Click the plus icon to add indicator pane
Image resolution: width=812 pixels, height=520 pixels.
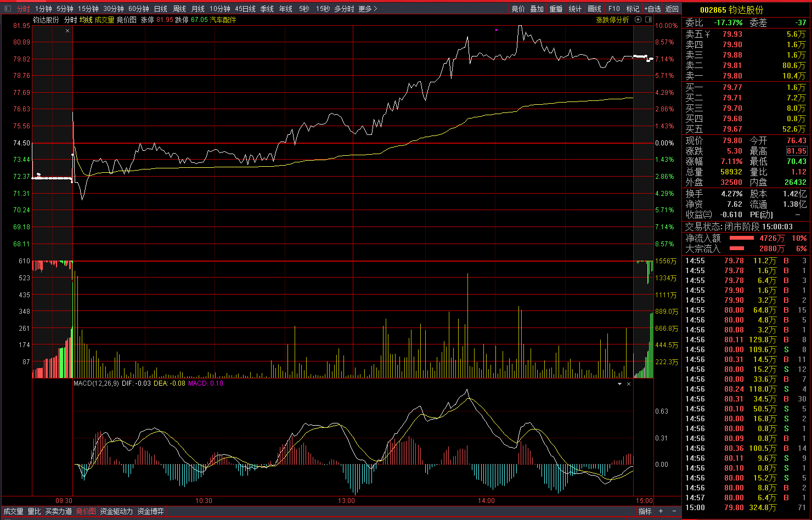[661, 511]
